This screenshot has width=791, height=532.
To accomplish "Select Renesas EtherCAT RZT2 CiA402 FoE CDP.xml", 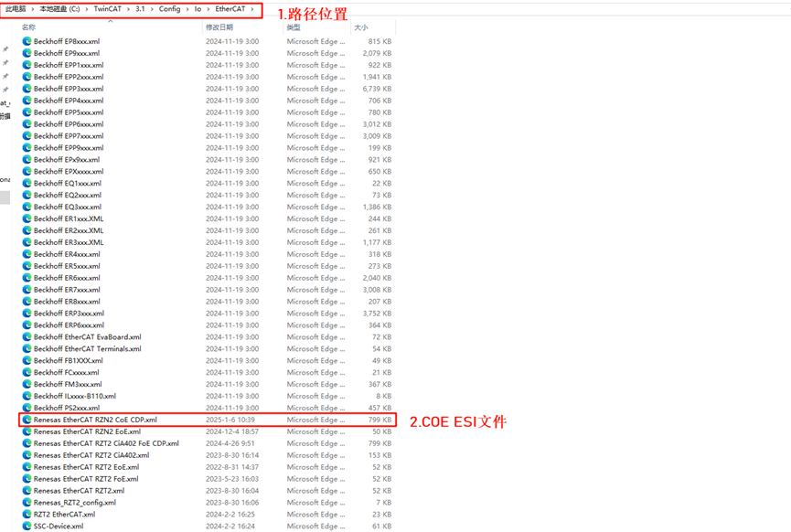I will point(106,443).
